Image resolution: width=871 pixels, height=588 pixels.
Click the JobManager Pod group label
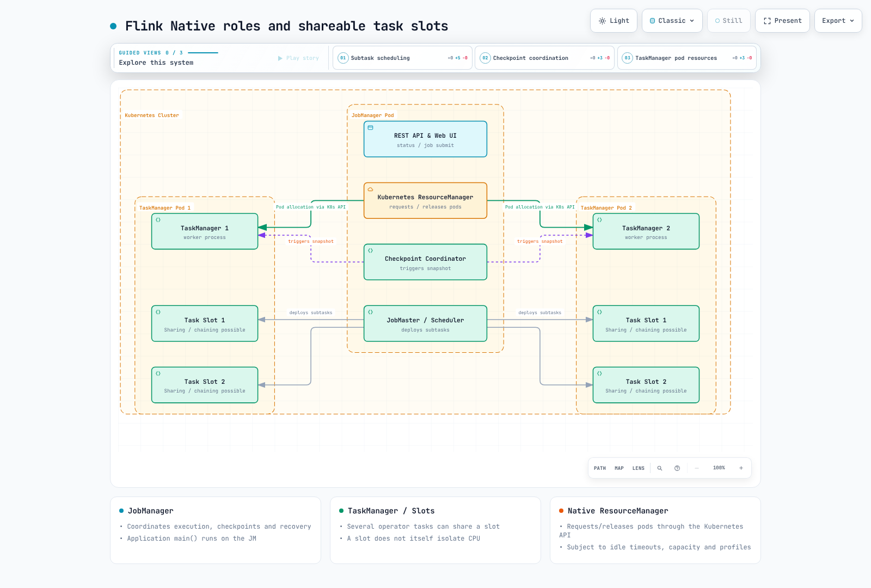pyautogui.click(x=373, y=115)
